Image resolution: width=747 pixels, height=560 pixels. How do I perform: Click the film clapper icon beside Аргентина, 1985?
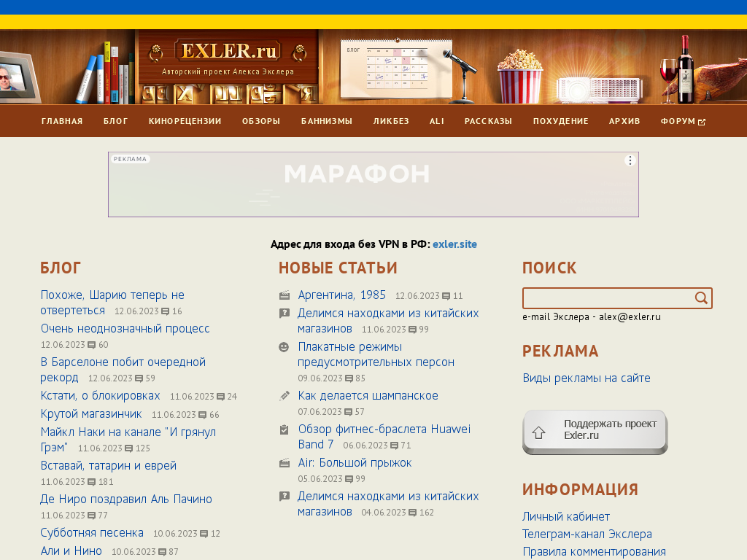click(285, 295)
